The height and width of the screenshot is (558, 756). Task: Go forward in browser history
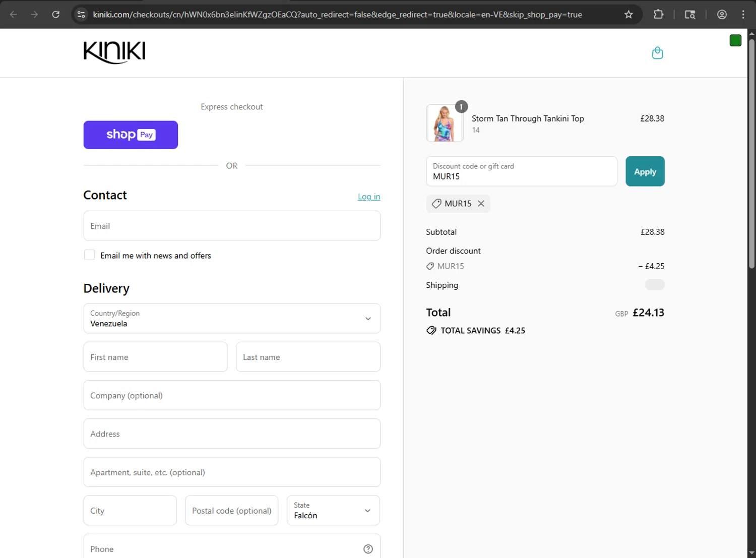34,15
